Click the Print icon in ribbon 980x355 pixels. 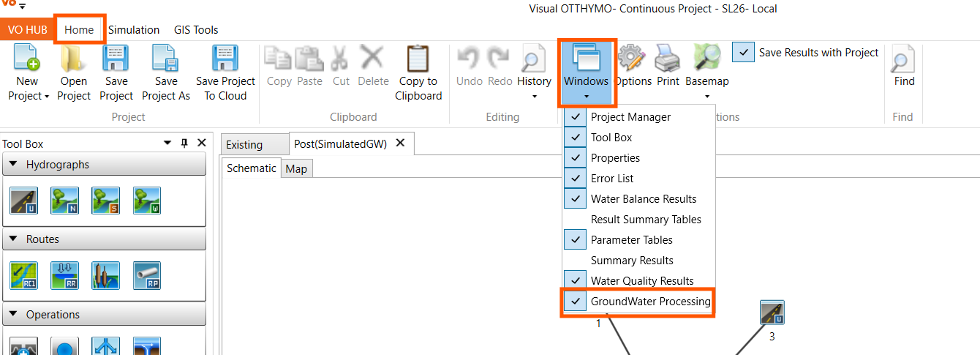pyautogui.click(x=667, y=59)
